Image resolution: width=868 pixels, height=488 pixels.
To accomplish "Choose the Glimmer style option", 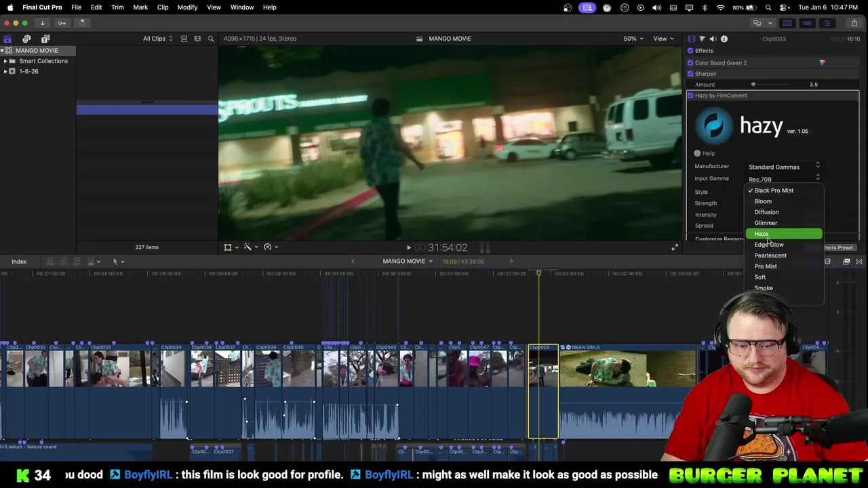I will click(784, 223).
